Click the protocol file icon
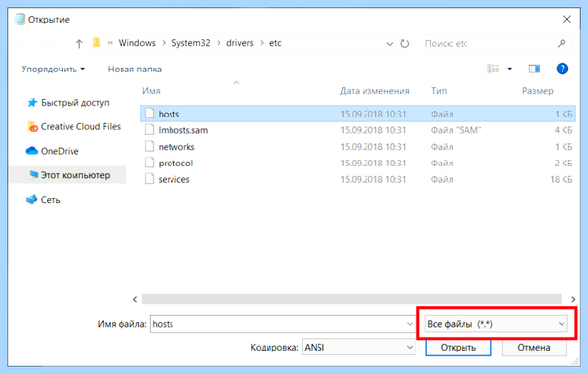Screen dimensions: 588x374 [149, 163]
